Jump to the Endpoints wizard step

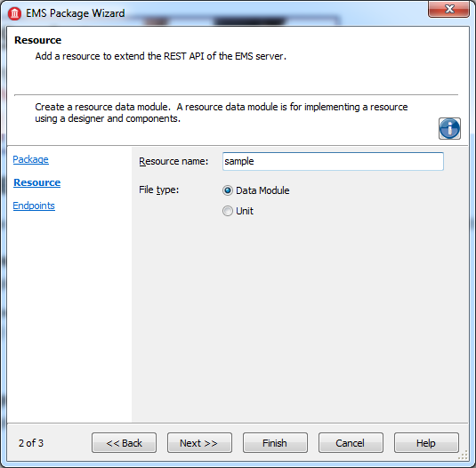coord(34,206)
